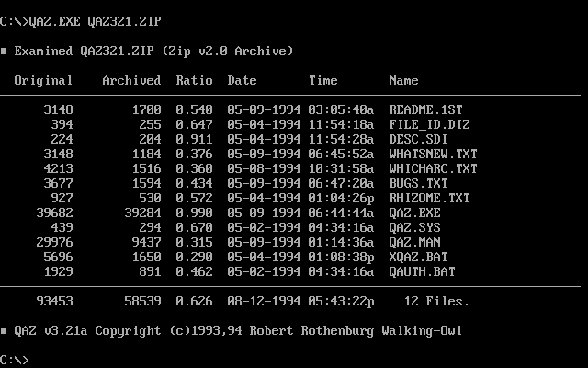
Task: Select WHATSNEW.TXT in the listing
Action: pyautogui.click(x=433, y=154)
